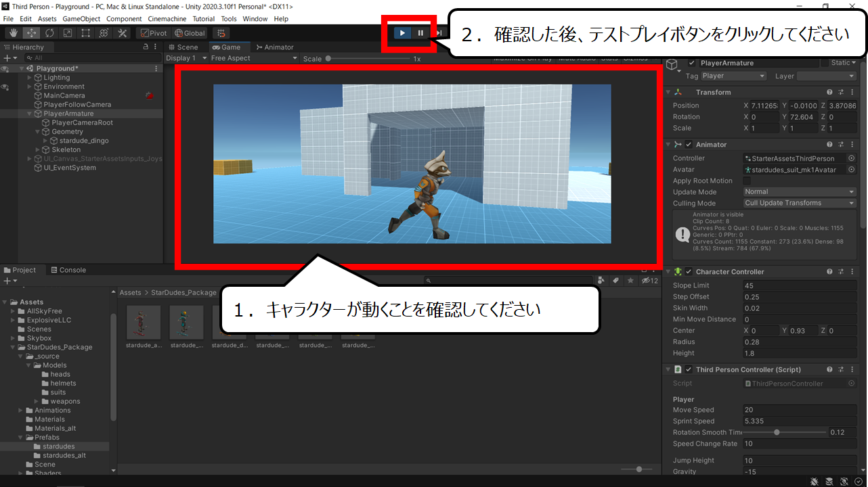Click the Move Speed input field

click(x=800, y=410)
